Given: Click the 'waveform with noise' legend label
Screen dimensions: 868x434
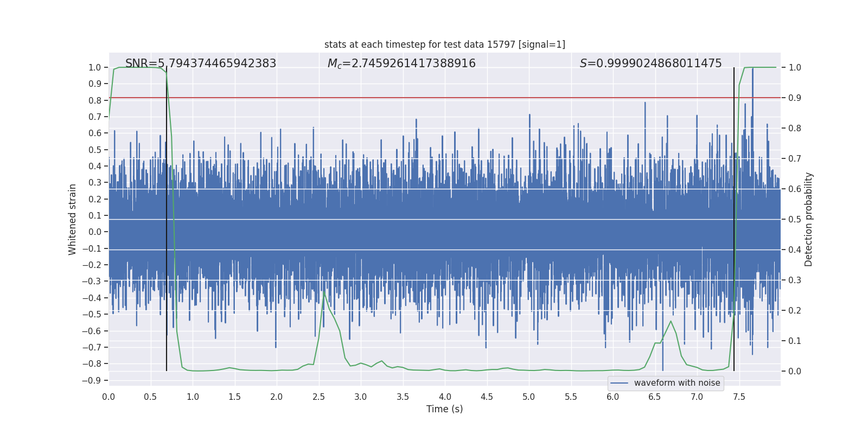Looking at the screenshot, I should 676,383.
